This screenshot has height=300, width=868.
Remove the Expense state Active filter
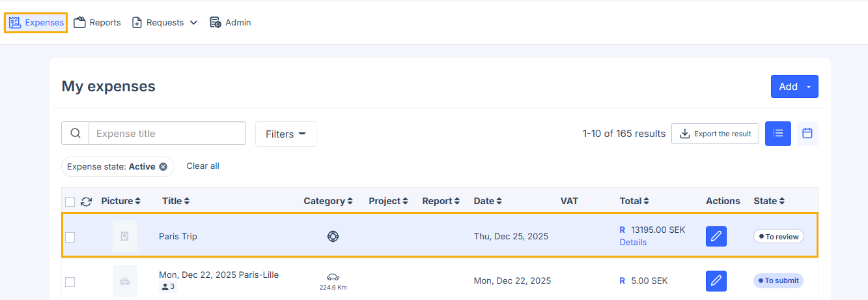pyautogui.click(x=163, y=167)
